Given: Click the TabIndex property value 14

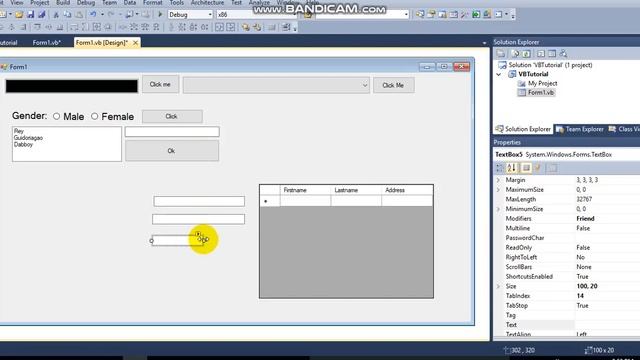Looking at the screenshot, I should 580,296.
